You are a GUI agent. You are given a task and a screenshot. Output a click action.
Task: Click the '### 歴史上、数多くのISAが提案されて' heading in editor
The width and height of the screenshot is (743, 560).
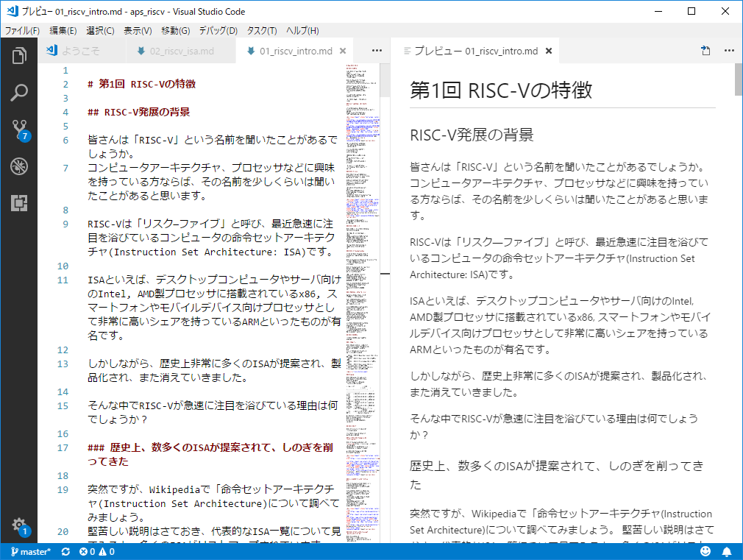coord(210,454)
